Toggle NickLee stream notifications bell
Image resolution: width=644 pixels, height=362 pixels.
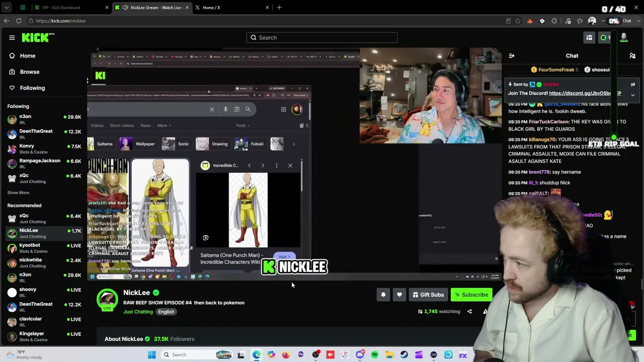tap(383, 295)
